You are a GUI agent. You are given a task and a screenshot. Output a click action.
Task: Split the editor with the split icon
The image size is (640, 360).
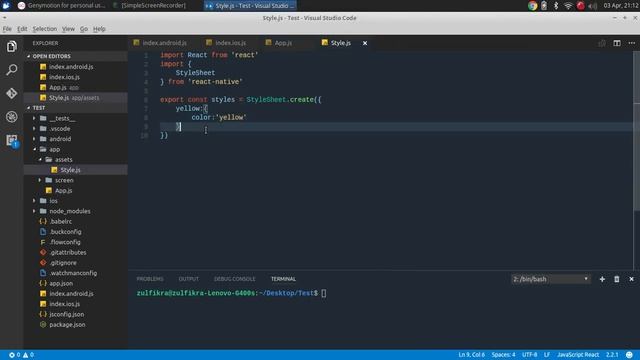tap(617, 43)
